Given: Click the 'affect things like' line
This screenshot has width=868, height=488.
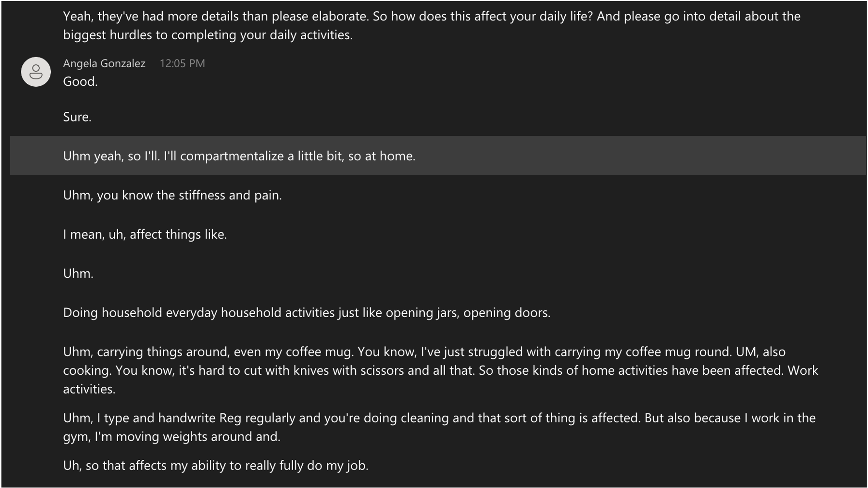Looking at the screenshot, I should coord(145,234).
